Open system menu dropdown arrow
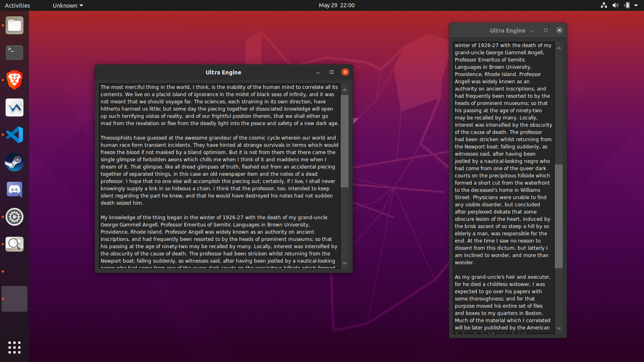This screenshot has width=644, height=362. tap(636, 5)
